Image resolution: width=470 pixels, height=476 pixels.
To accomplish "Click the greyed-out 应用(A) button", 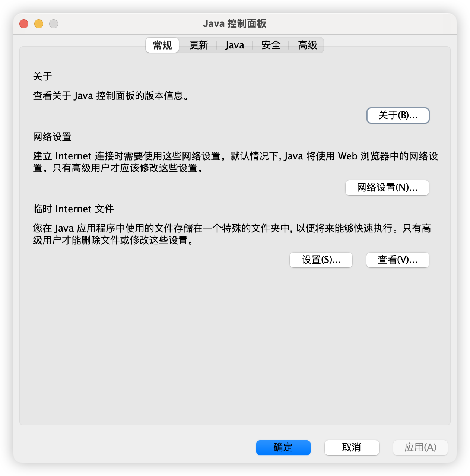I will pos(420,447).
